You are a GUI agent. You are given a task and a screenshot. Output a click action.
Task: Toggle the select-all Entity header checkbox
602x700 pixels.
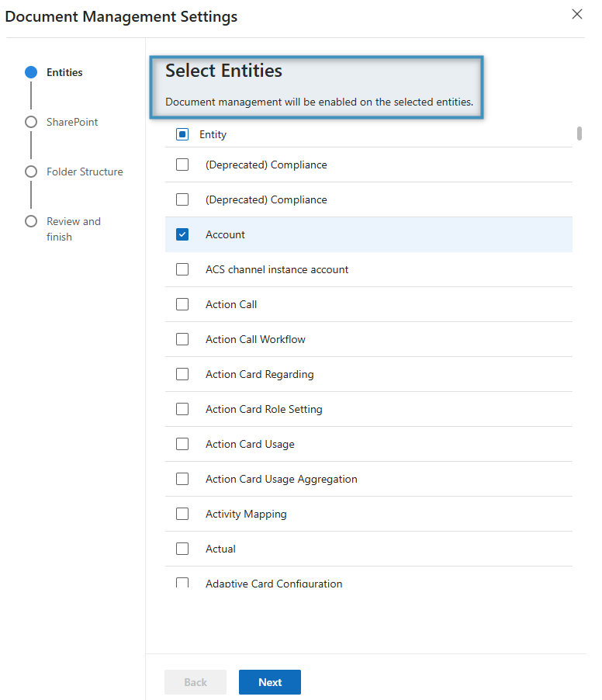(x=182, y=134)
